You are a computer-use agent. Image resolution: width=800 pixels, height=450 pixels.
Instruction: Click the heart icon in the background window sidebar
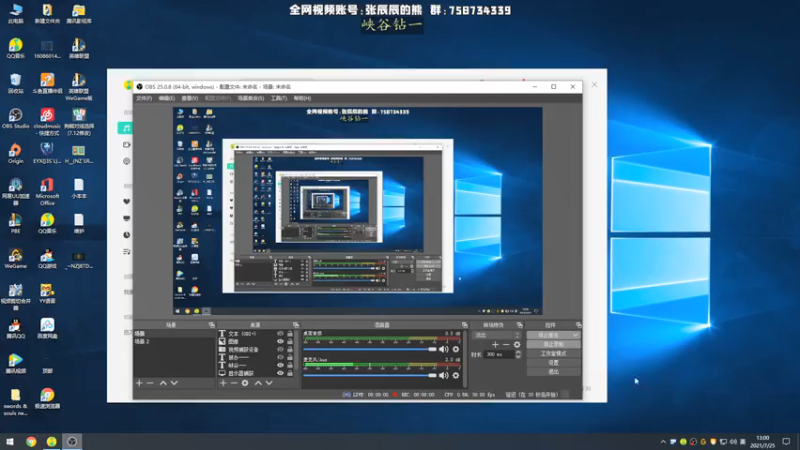(127, 202)
